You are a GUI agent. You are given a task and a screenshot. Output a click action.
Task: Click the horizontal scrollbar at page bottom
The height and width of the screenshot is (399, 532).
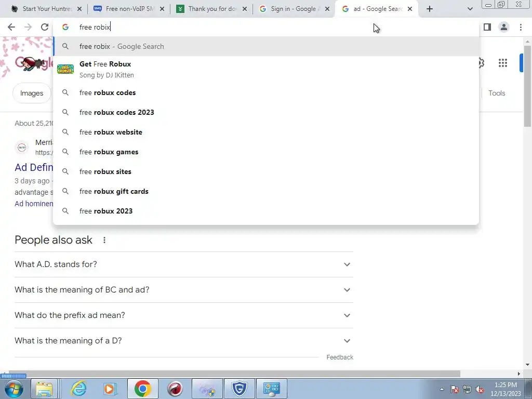pos(234,374)
